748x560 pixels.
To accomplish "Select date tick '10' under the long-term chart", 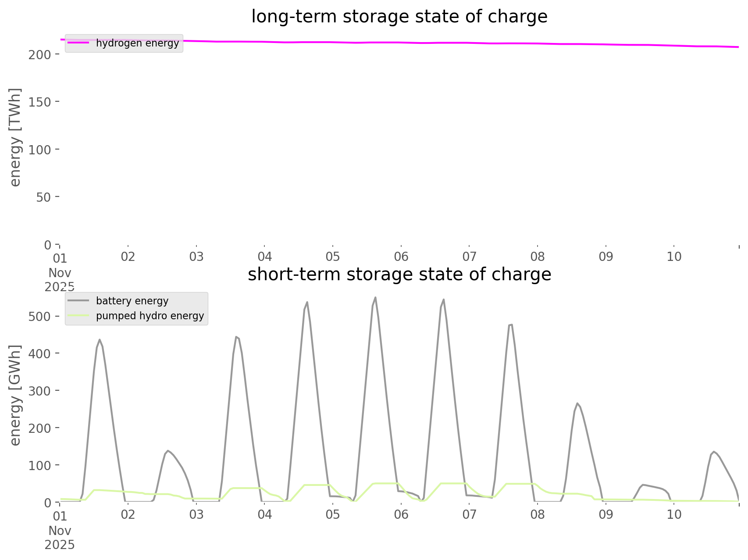I will [674, 257].
